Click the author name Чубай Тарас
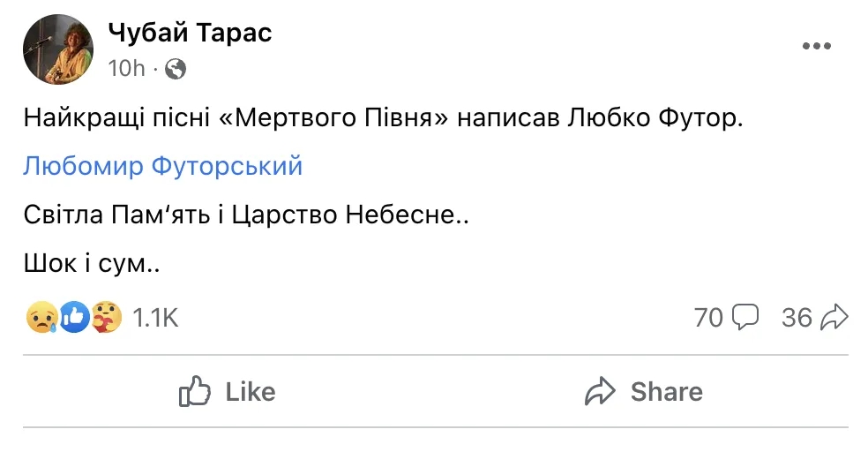The width and height of the screenshot is (868, 452). pos(190,33)
